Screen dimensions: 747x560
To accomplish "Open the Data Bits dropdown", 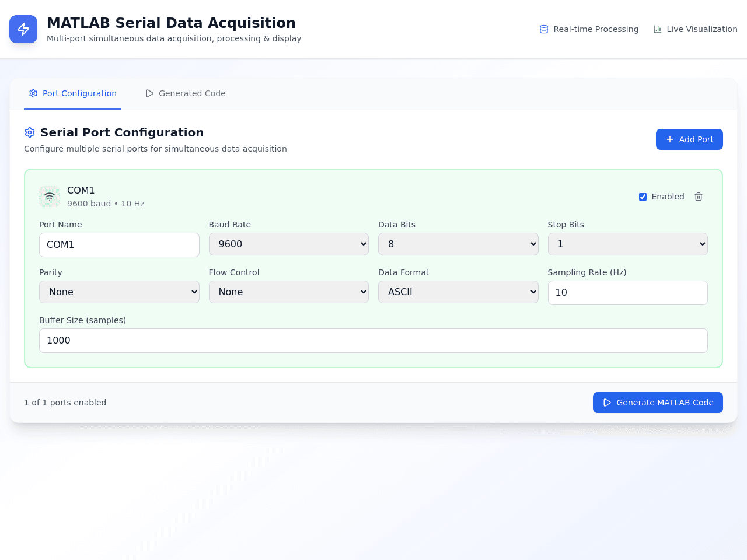I will tap(458, 244).
